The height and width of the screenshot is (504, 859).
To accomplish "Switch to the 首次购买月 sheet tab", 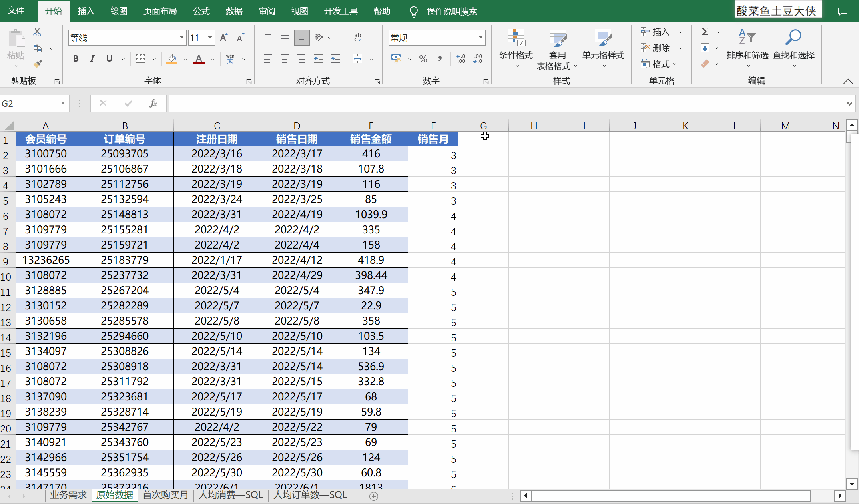I will (x=165, y=495).
